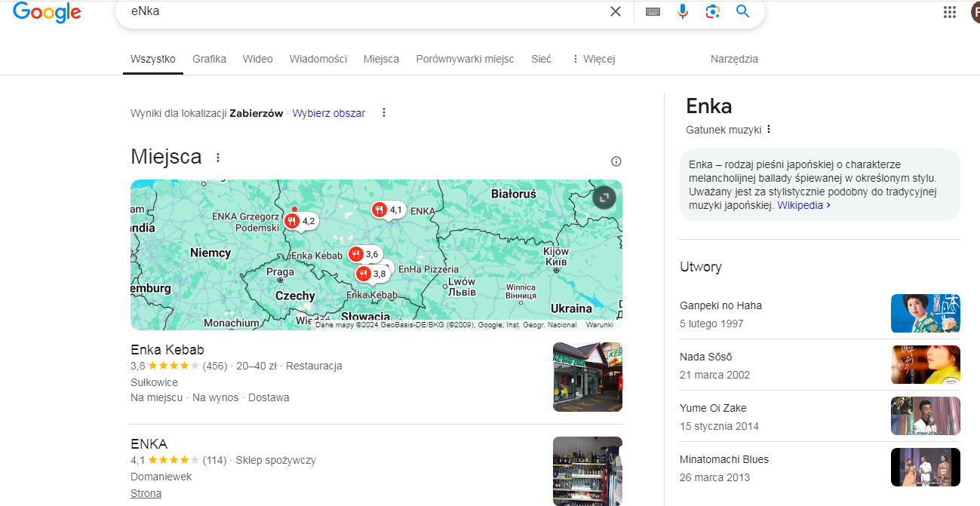This screenshot has width=980, height=506.
Task: Select the Ganpeki no Haha song title
Action: pyautogui.click(x=720, y=305)
